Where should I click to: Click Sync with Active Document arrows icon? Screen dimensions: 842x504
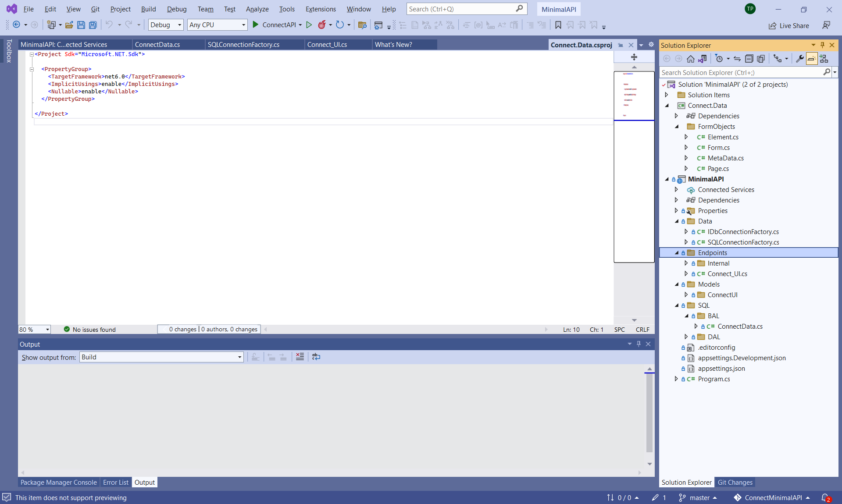click(x=737, y=59)
